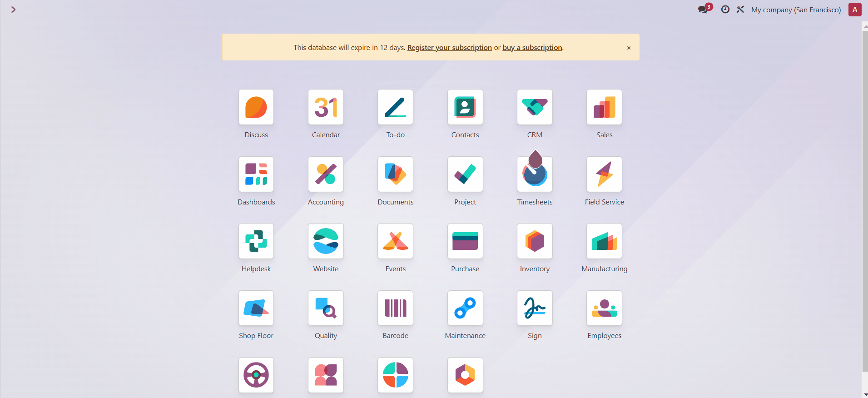
Task: Launch the Quality app
Action: coord(326,308)
